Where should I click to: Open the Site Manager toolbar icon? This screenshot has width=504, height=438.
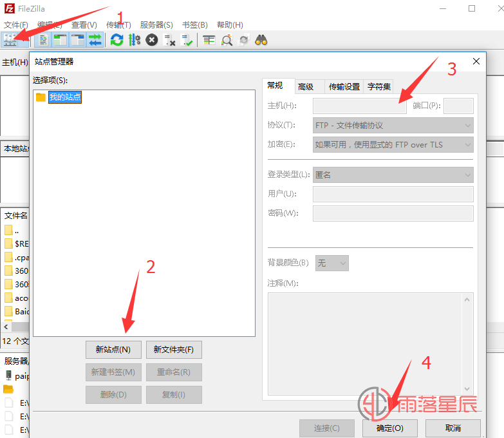tap(10, 40)
